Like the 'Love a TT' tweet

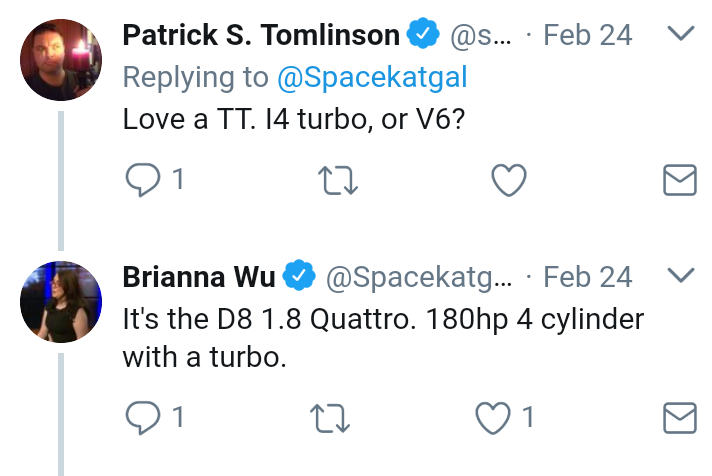tap(509, 180)
